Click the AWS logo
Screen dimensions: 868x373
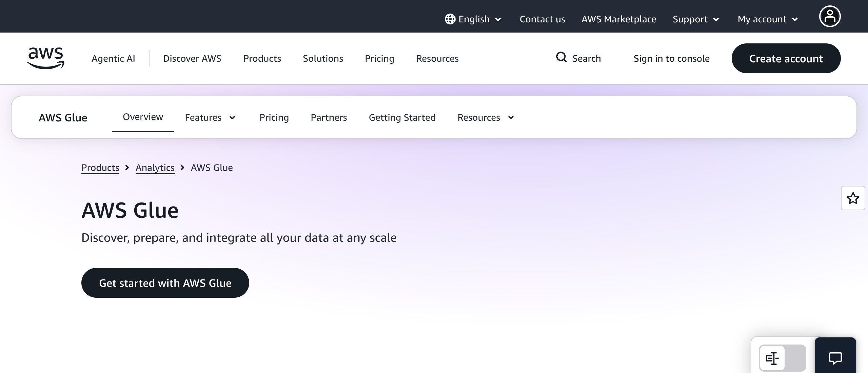pos(46,58)
